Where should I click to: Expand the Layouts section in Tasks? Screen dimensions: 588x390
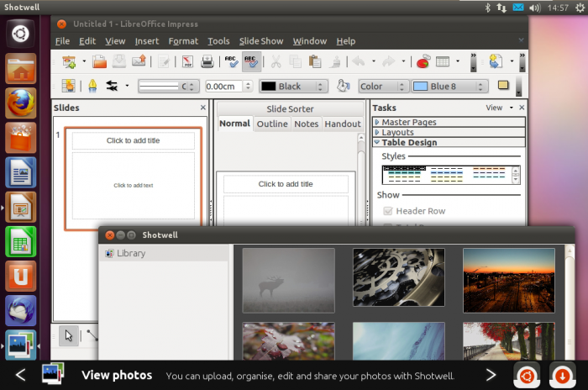click(449, 132)
